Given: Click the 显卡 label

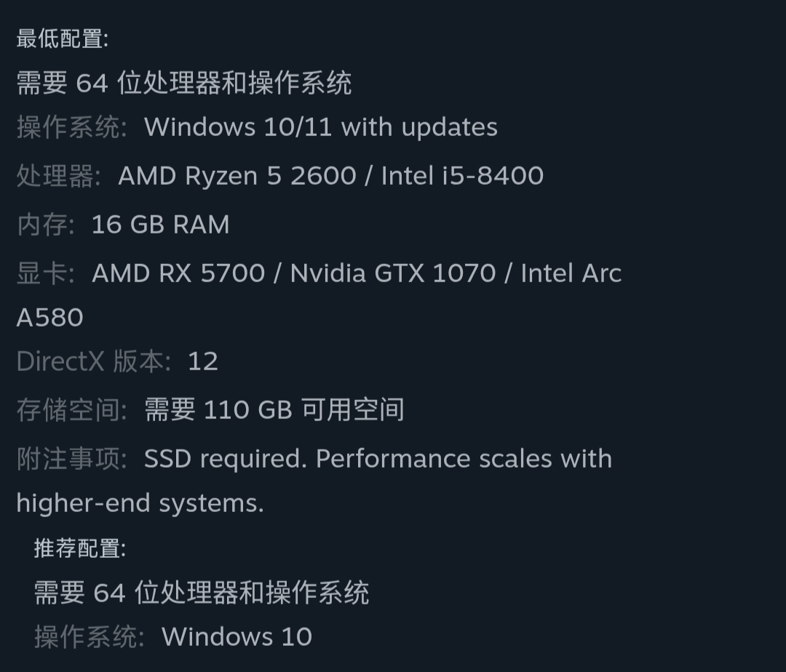Looking at the screenshot, I should [45, 273].
